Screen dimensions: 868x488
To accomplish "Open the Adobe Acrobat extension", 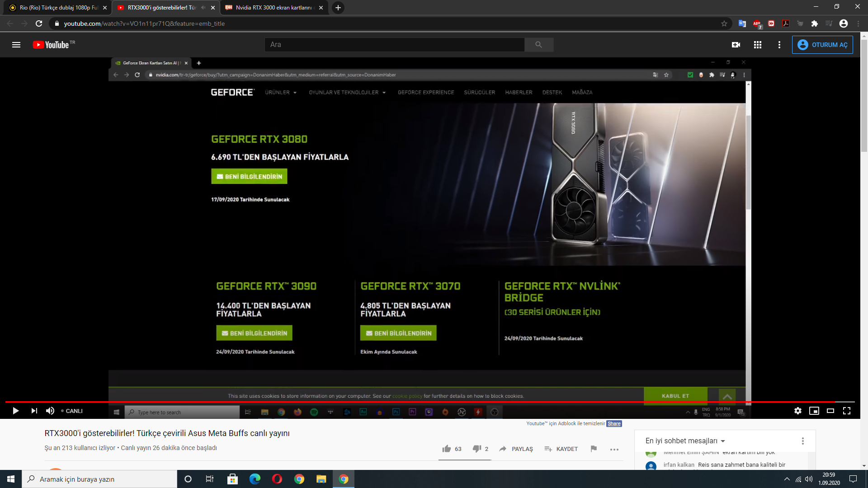I will tap(786, 23).
